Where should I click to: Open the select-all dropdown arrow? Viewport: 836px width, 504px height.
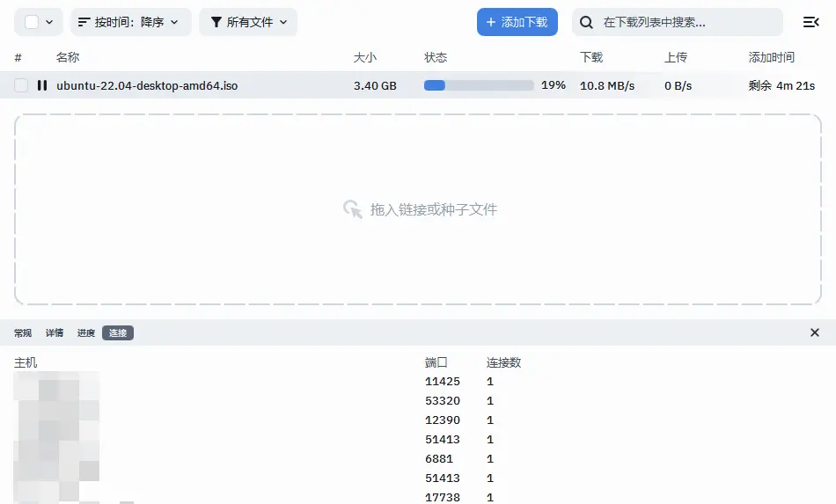[x=49, y=22]
